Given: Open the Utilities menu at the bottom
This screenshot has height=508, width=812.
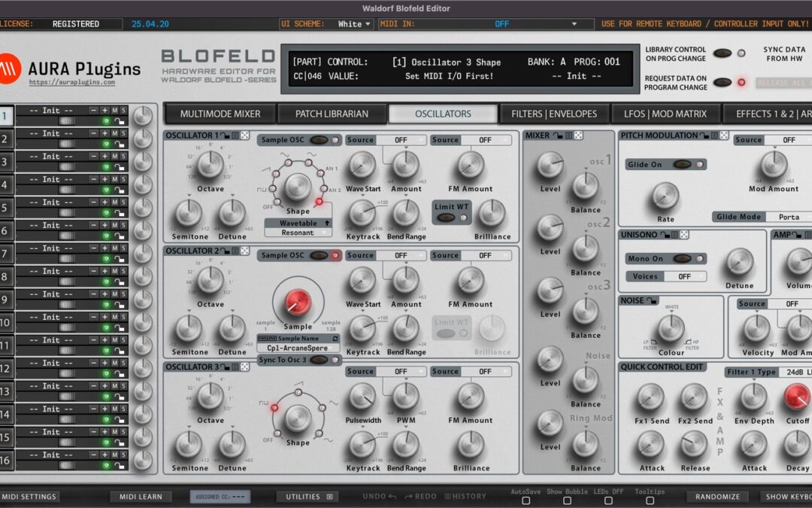Looking at the screenshot, I should [307, 497].
